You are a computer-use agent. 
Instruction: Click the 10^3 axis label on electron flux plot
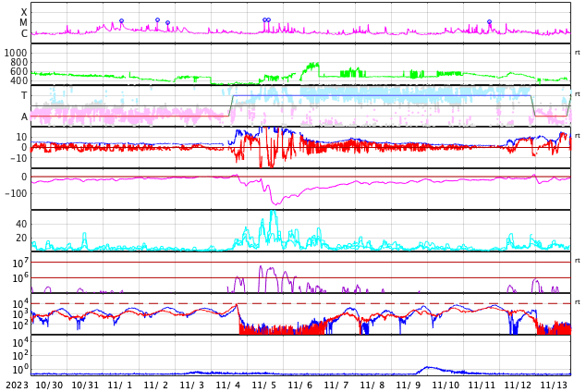(20, 314)
